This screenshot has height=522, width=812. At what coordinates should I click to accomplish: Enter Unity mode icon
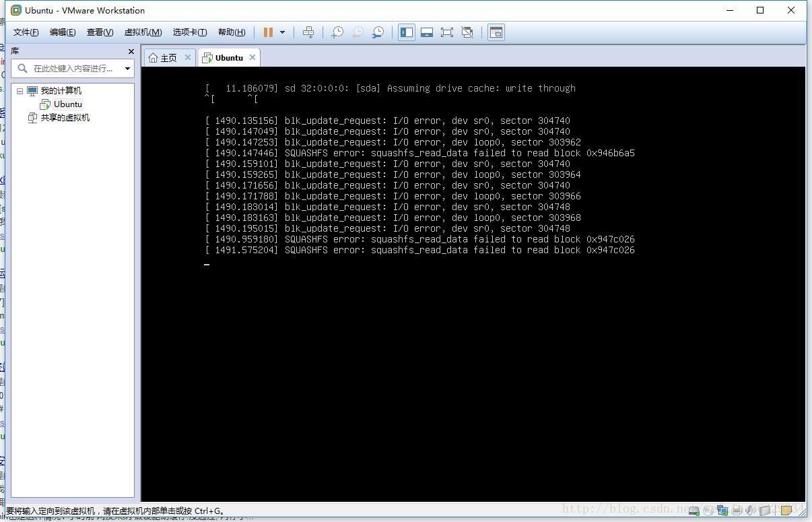[x=467, y=32]
